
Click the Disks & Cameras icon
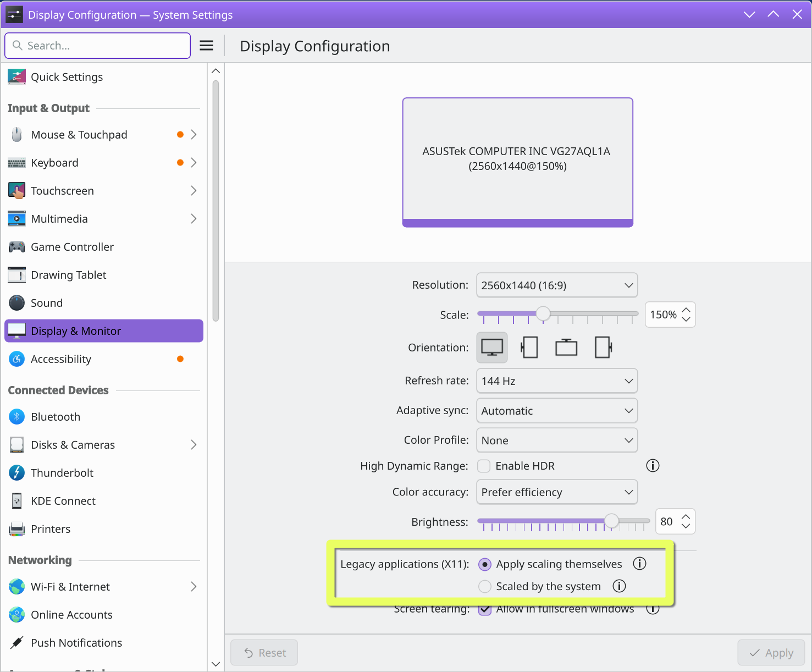pos(16,445)
